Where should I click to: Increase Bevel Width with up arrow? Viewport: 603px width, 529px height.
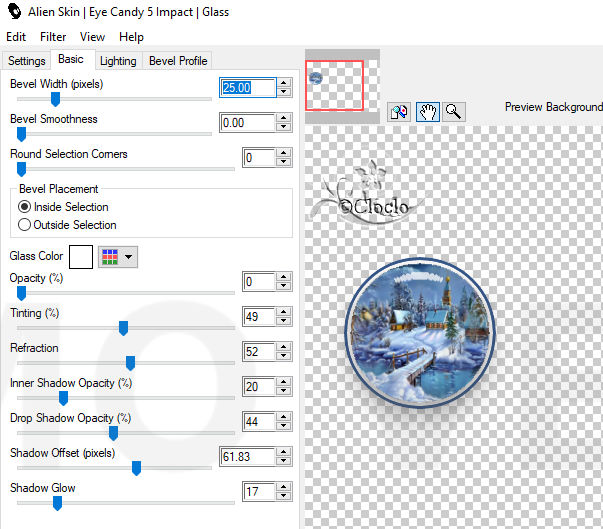[x=284, y=83]
